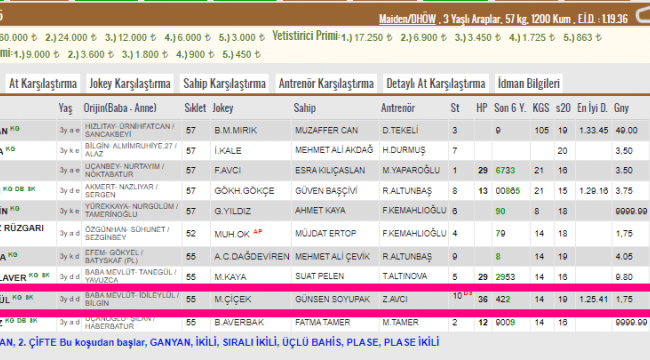Click trainer H.DURMUŞ
Screen dimensions: 650x360
[x=404, y=150]
